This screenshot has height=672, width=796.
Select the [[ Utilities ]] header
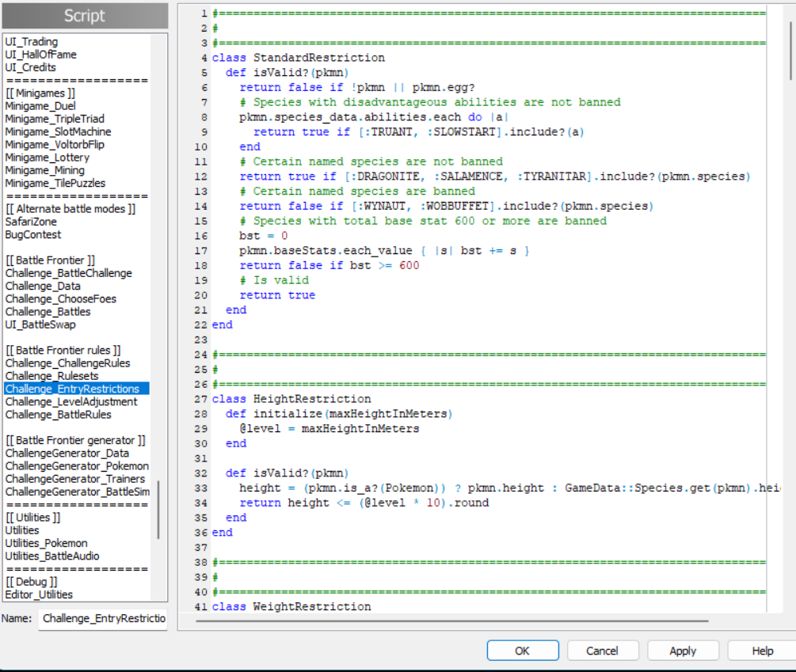[33, 518]
